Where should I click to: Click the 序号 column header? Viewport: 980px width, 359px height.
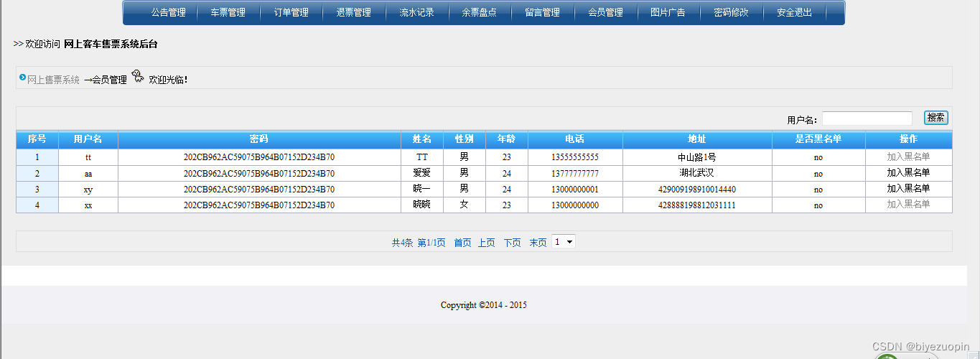(37, 139)
